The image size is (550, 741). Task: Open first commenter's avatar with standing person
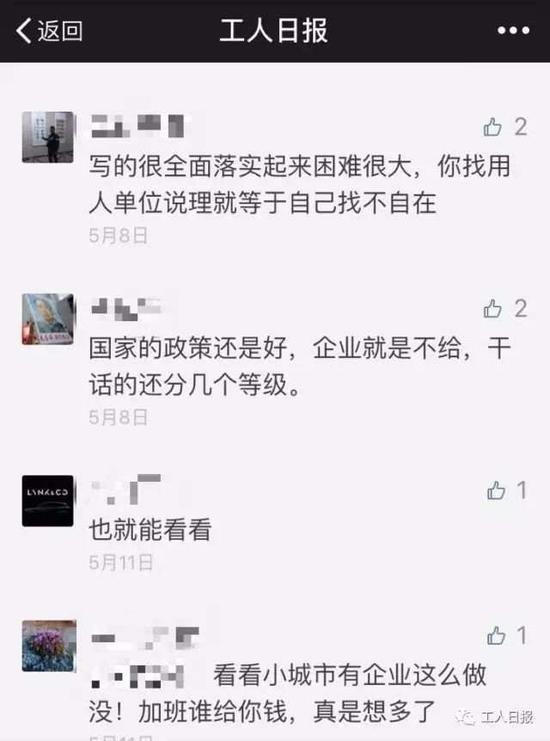[48, 137]
